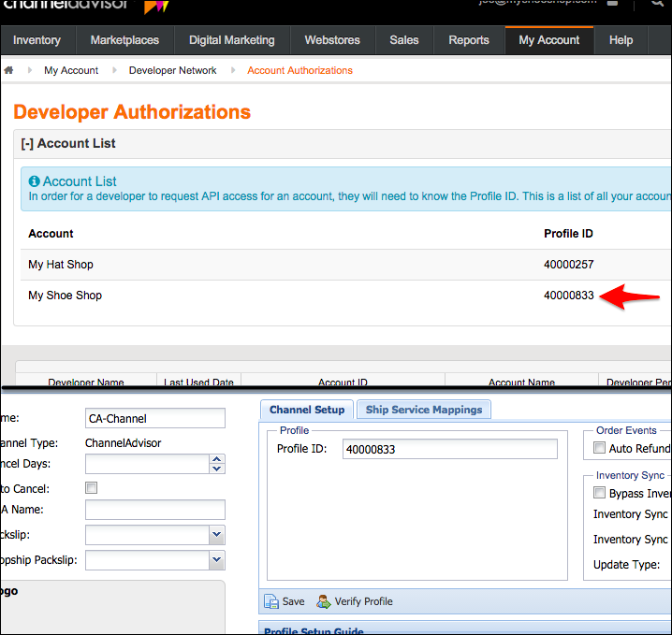Viewport: 672px width, 635px height.
Task: Collapse the Account List section
Action: (27, 143)
